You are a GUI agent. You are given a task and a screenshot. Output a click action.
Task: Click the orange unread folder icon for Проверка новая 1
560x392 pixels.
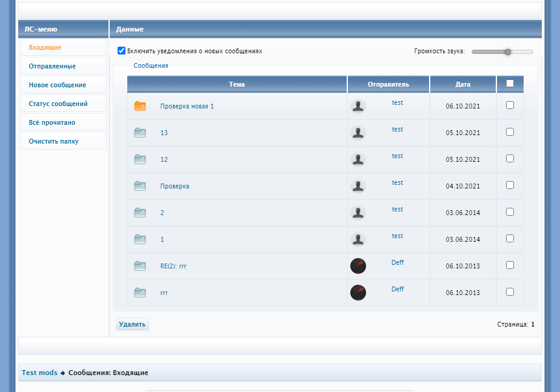140,106
